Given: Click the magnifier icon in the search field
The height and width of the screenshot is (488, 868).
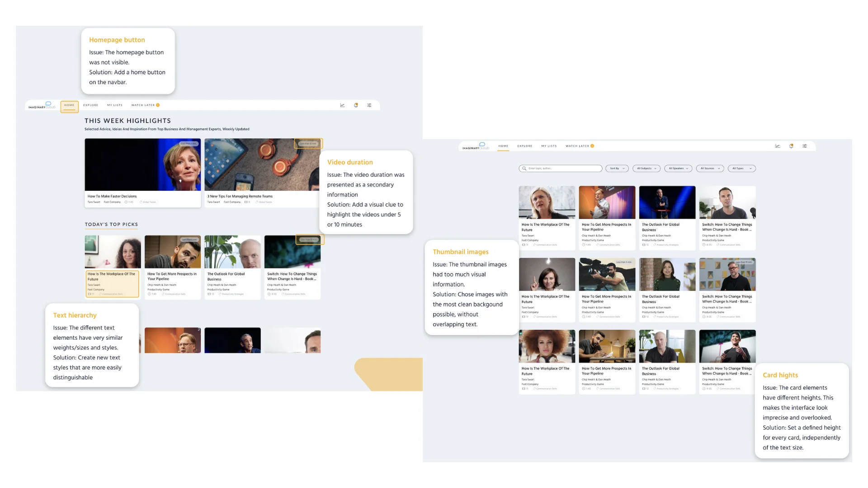Looking at the screenshot, I should pyautogui.click(x=524, y=169).
